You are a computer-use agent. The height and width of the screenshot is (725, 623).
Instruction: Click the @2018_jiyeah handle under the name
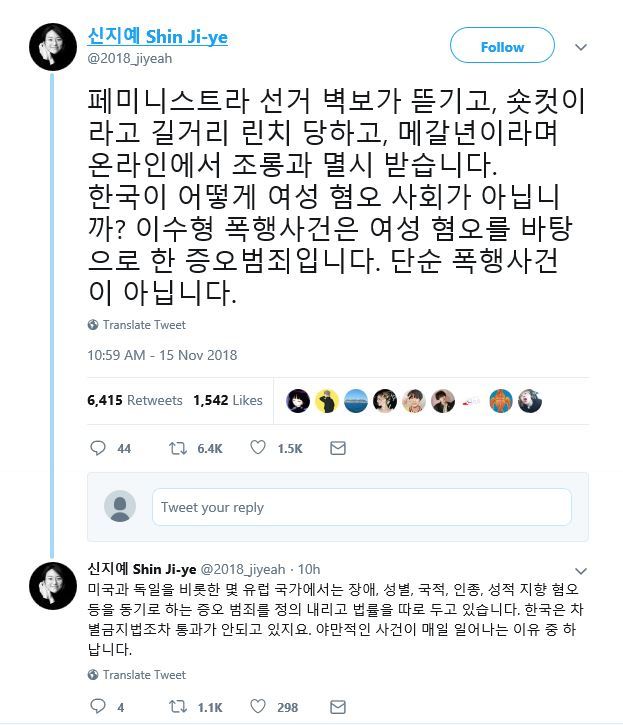(130, 58)
